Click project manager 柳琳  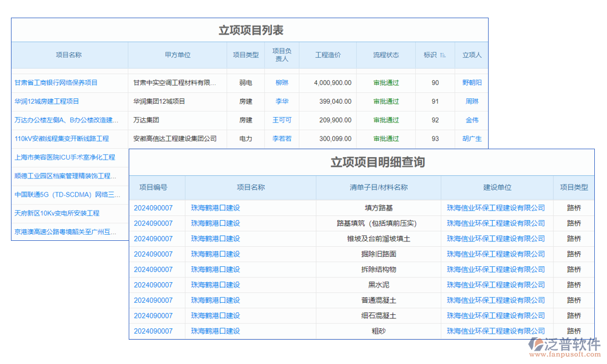click(282, 83)
